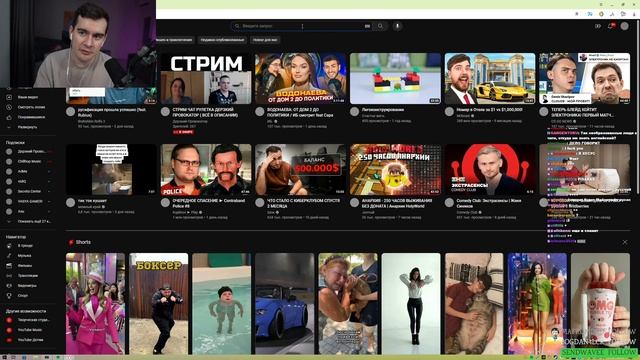Open the on-screen keyboard icon in search box

(x=367, y=26)
